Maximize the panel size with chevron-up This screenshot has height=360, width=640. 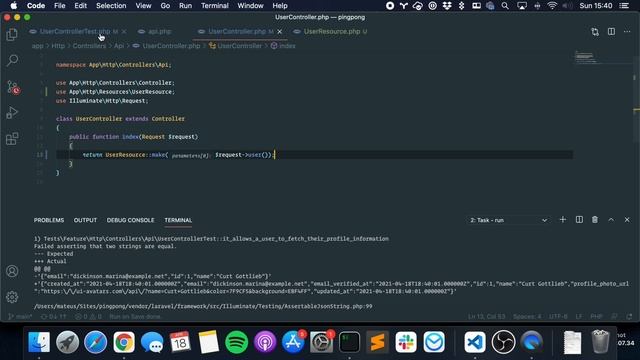coord(611,220)
